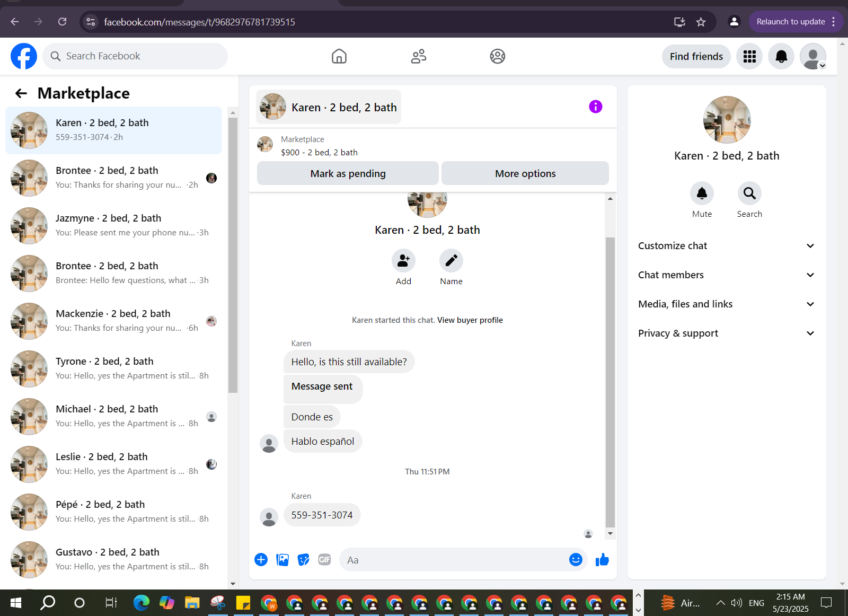Screen dimensions: 848x616
Task: Click the 559-351-3074 message bubble
Action: pyautogui.click(x=322, y=515)
